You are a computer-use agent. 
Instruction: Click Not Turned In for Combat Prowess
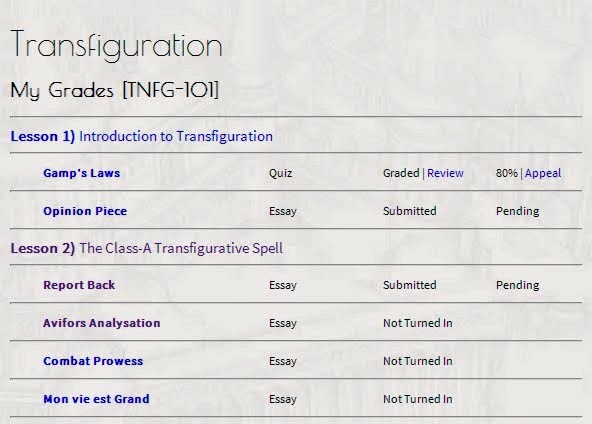click(418, 361)
